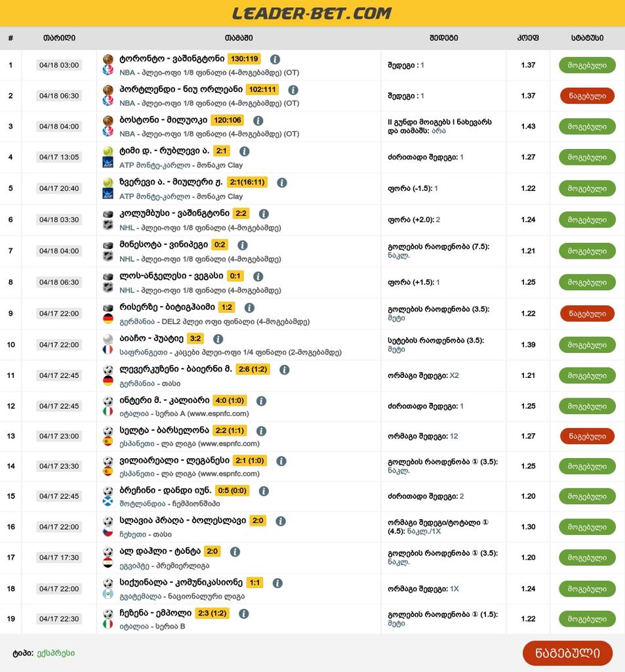The width and height of the screenshot is (625, 672).
Task: Click the ექსპრესი type link
Action: pyautogui.click(x=56, y=653)
